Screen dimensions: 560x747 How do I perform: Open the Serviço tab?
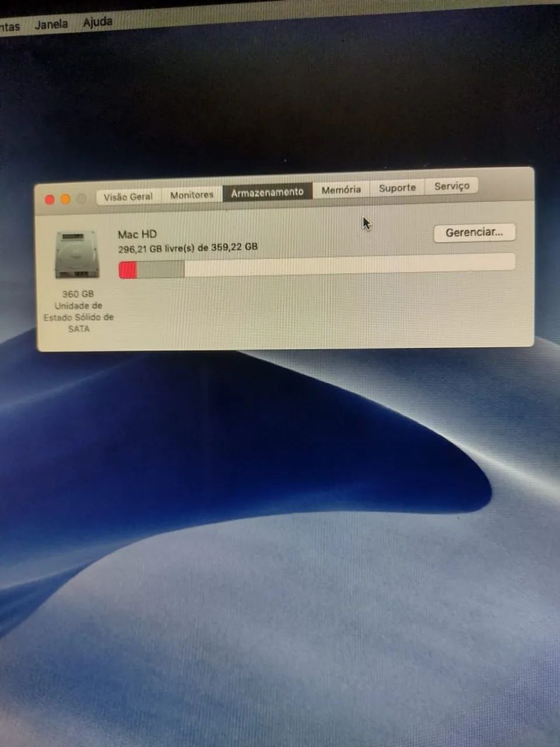[x=452, y=186]
